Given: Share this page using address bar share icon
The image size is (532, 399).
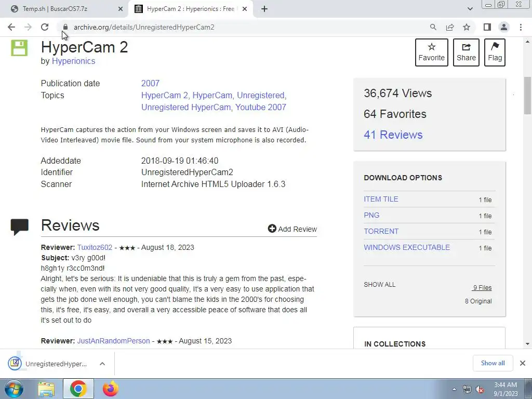Looking at the screenshot, I should (x=450, y=27).
